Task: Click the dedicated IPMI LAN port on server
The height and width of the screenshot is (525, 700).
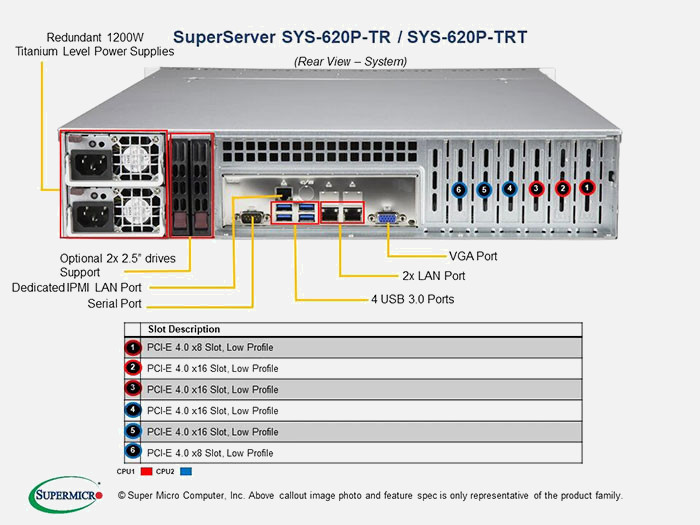Action: point(284,193)
